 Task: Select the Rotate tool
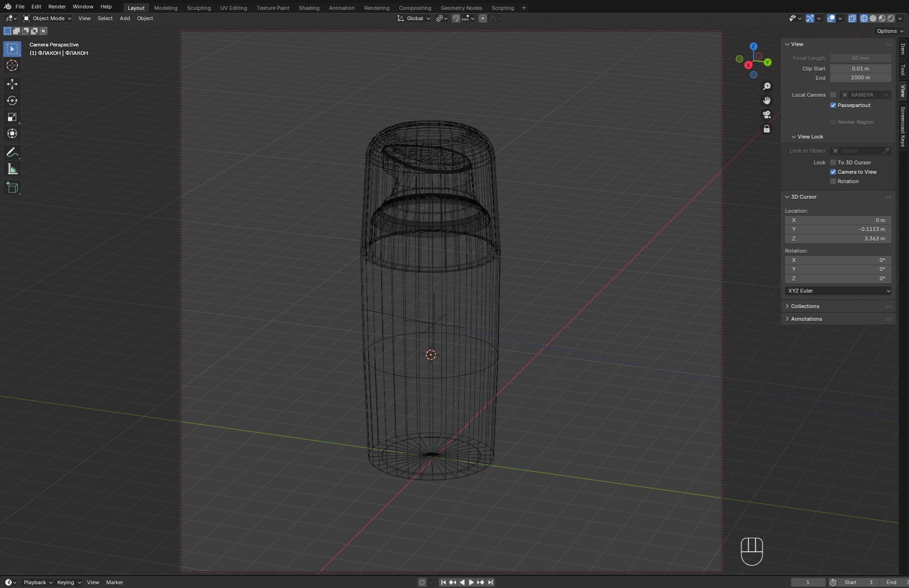[12, 101]
